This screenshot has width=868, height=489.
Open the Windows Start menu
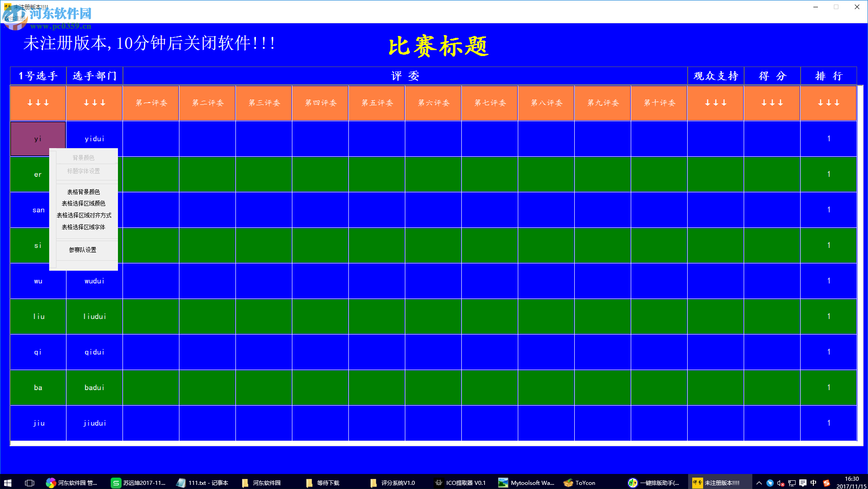pos(8,483)
